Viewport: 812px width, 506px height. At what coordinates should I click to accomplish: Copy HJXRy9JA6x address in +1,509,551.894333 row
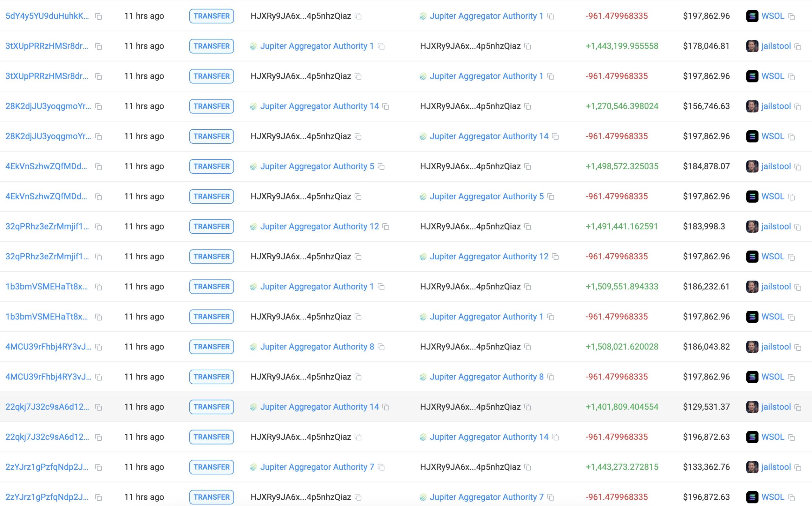coord(527,287)
